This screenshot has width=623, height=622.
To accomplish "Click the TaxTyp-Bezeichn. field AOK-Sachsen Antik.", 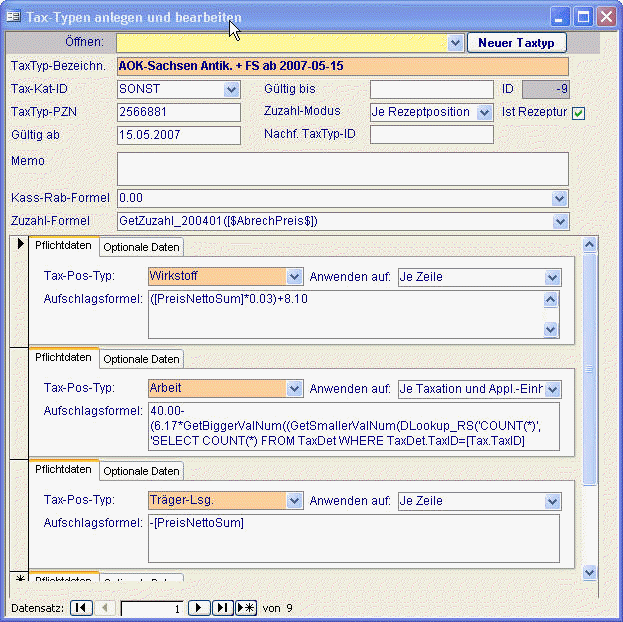I will click(342, 66).
